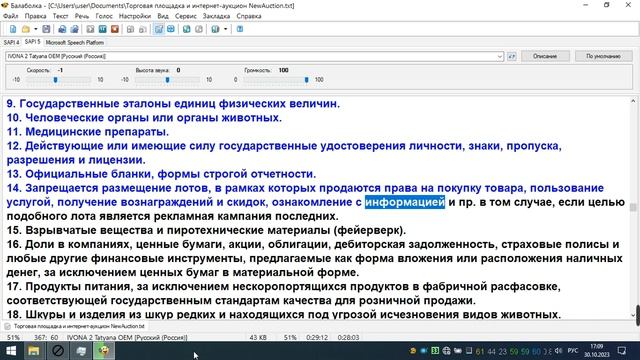Open the Голос menu
Viewport: 640px width, 360px height.
[104, 16]
